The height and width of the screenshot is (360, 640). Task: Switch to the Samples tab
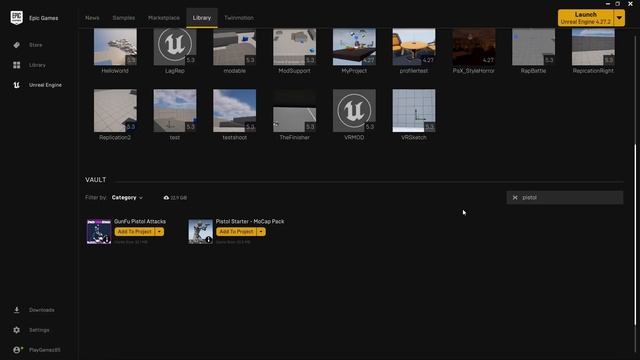pyautogui.click(x=124, y=18)
